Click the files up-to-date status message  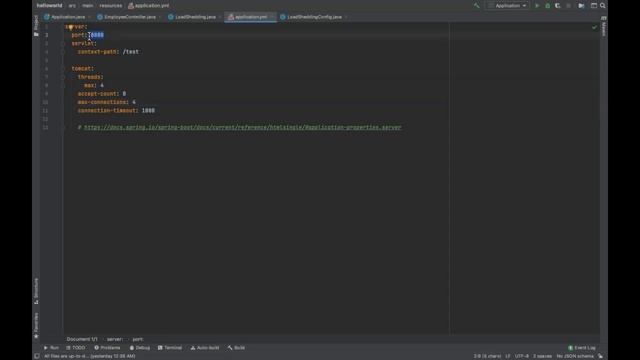89,356
